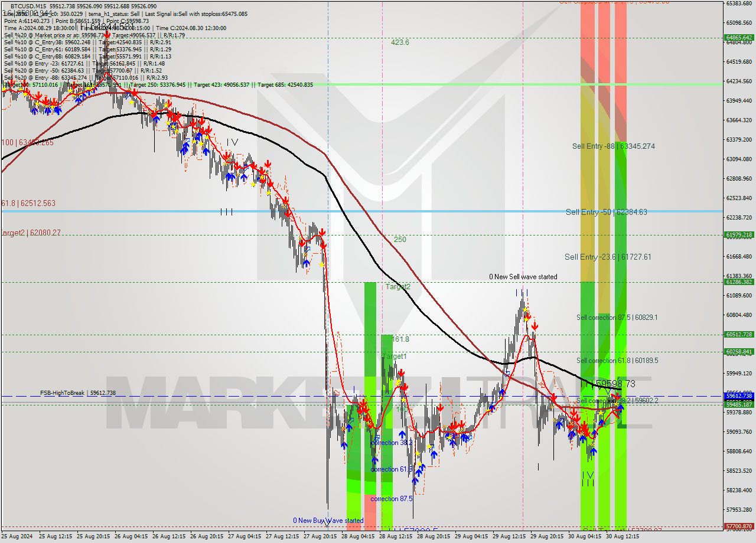The image size is (756, 543).
Task: Select the 'Sell %10 @ Entry -23' line
Action: (x=84, y=63)
